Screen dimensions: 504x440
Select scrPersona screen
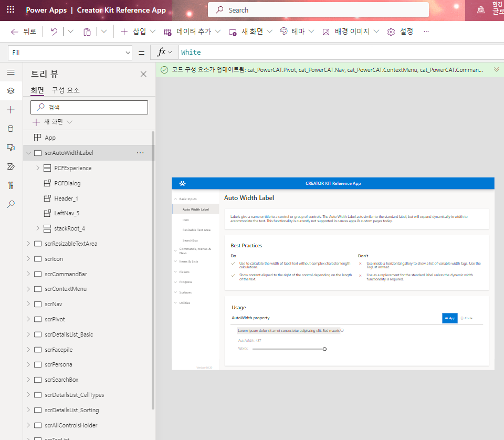[x=58, y=364]
